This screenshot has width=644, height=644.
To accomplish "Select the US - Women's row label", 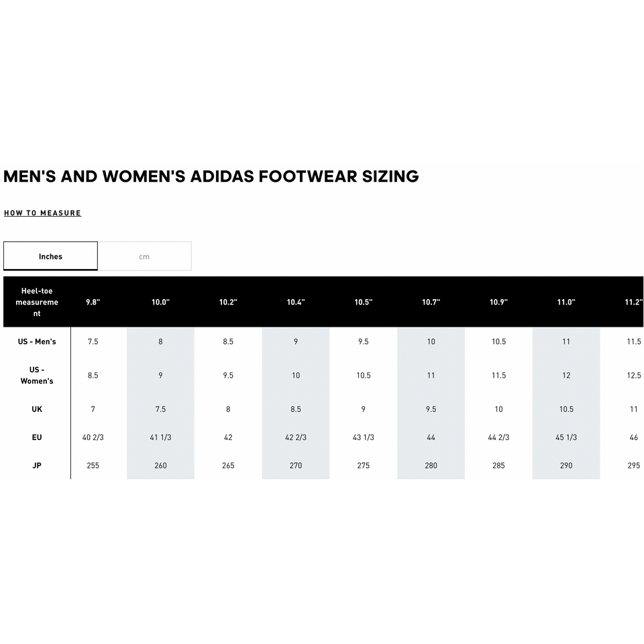I will point(37,375).
